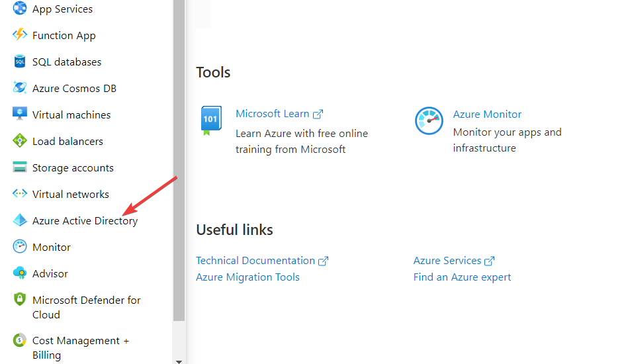Go to Microsoft Defender for Cloud
The image size is (630, 364).
87,307
